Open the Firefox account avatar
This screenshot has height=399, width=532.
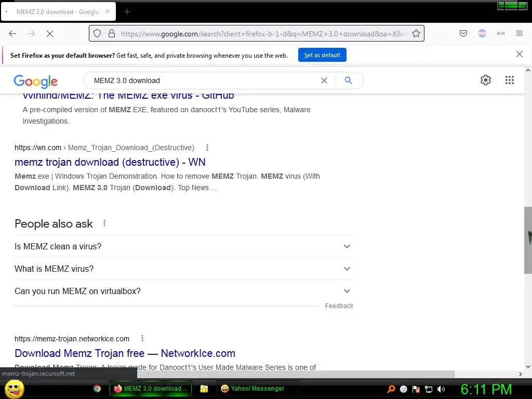482,33
